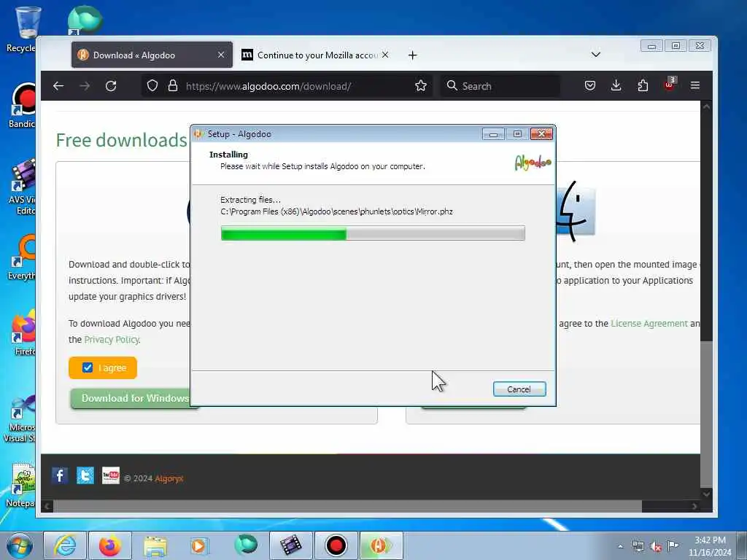Screen dimensions: 747x560
Task: Open the taskbar clock showing 3:42 PM
Action: pos(710,546)
